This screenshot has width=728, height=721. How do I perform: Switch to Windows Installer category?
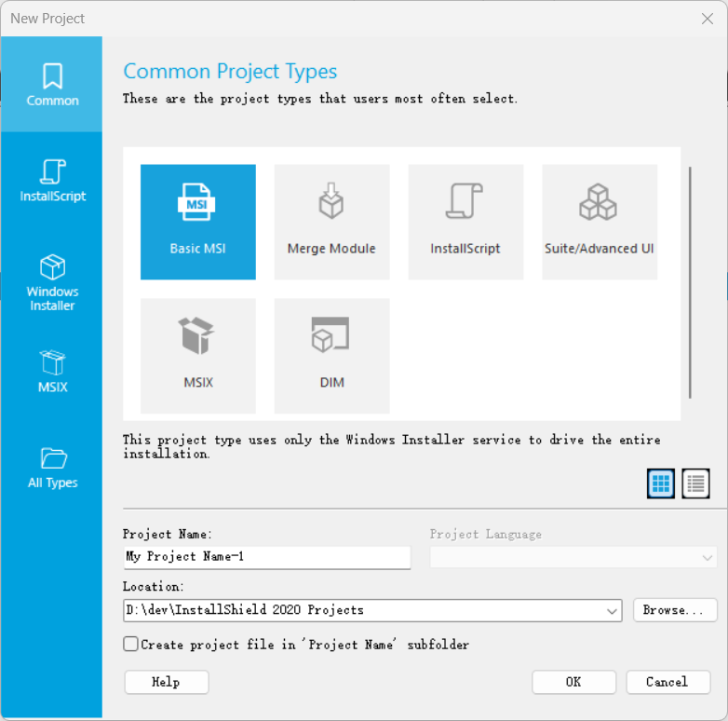[52, 282]
